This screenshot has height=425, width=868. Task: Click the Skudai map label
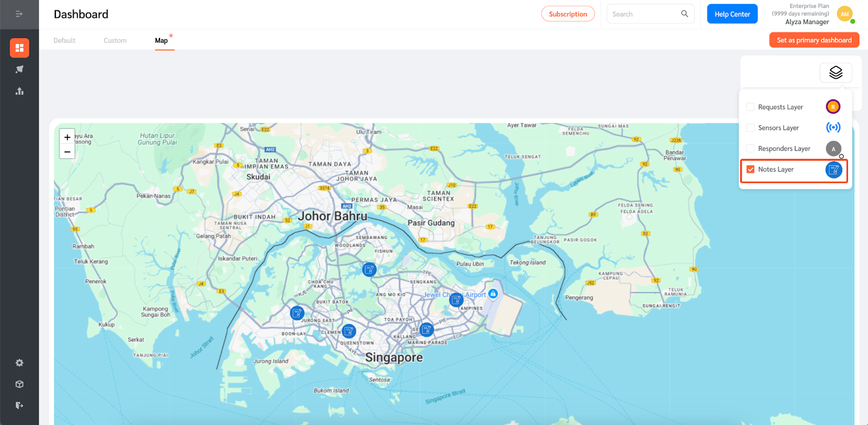pyautogui.click(x=258, y=177)
